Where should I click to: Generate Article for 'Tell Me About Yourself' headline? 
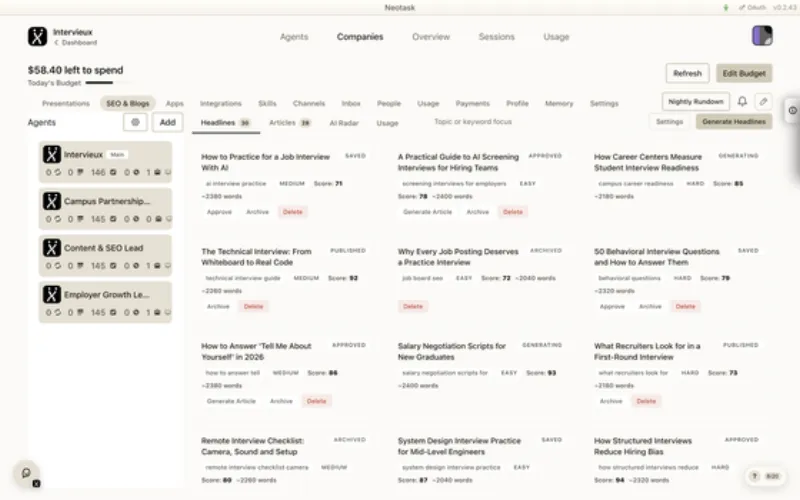point(231,401)
